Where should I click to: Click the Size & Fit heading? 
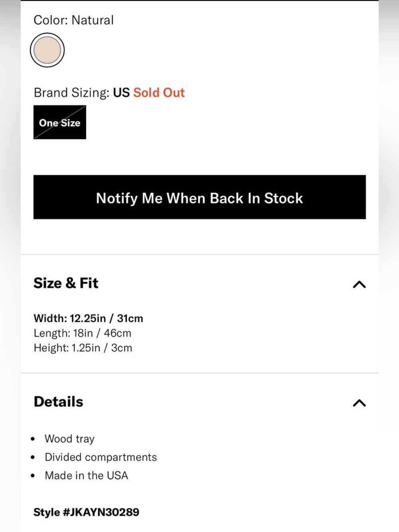click(66, 283)
